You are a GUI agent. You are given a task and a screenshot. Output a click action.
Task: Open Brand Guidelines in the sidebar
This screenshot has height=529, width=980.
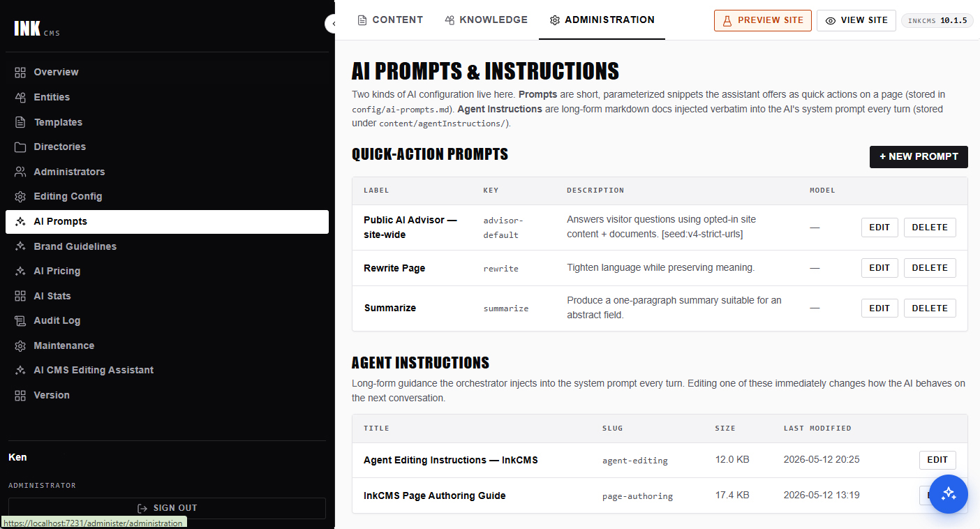coord(167,246)
